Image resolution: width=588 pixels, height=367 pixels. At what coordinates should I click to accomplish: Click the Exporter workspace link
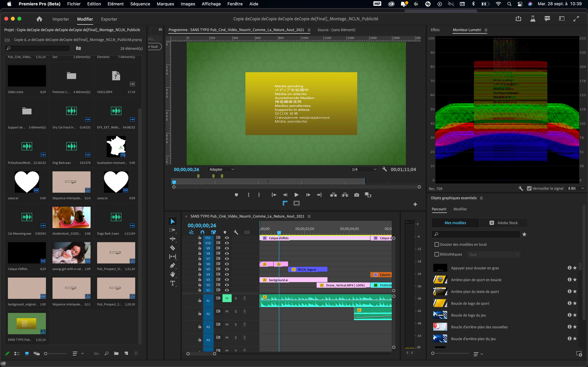[x=109, y=19]
